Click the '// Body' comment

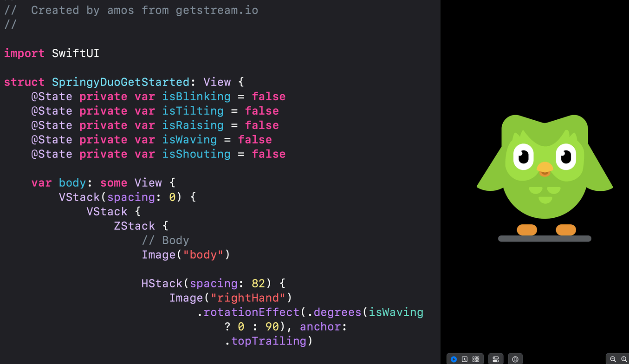[165, 240]
